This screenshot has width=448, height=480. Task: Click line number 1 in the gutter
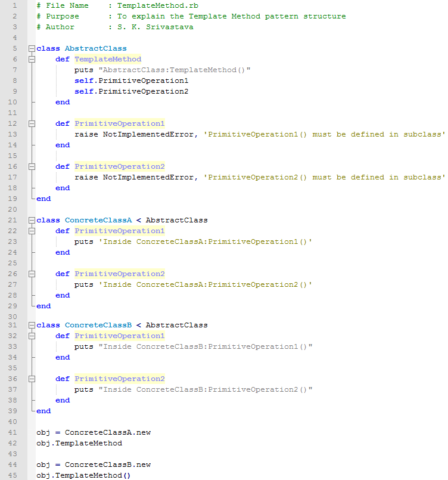(x=15, y=5)
